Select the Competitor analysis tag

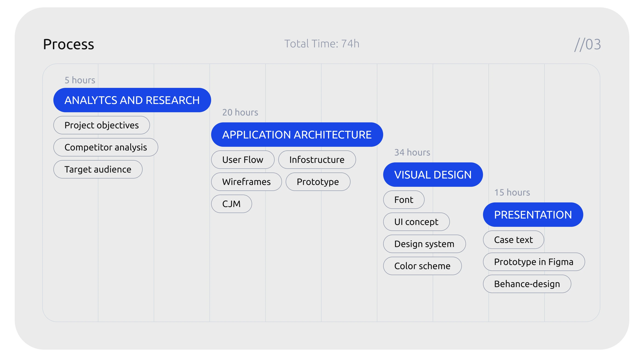coord(106,147)
